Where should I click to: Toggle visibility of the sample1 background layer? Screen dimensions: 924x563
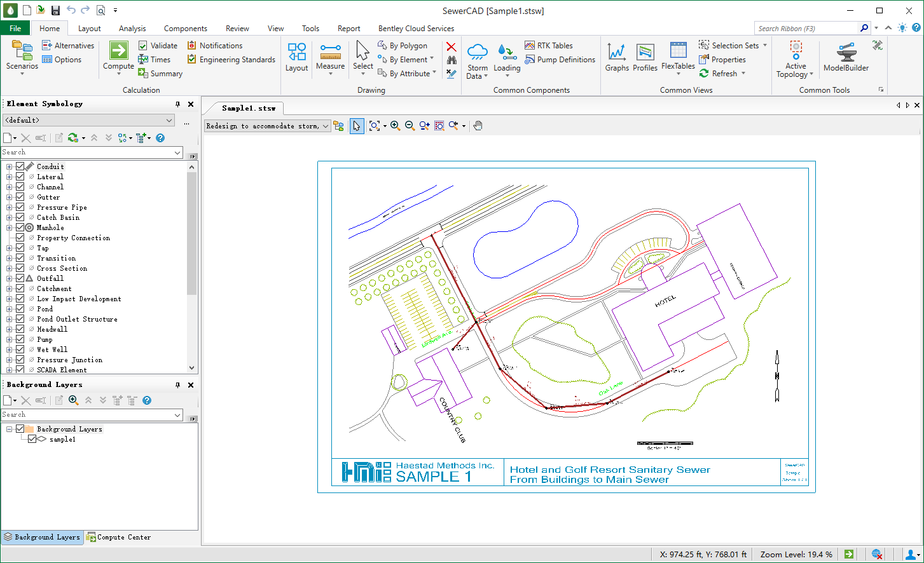(x=33, y=438)
